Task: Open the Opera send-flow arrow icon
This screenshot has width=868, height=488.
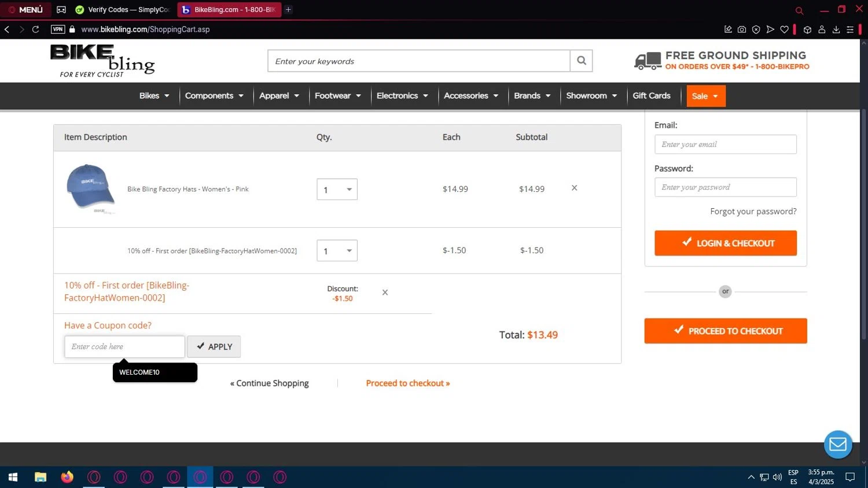Action: pos(770,29)
